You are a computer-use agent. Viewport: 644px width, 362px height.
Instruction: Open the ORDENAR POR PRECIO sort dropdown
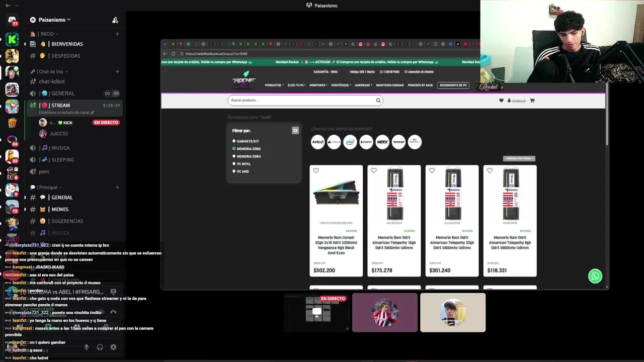[x=519, y=158]
